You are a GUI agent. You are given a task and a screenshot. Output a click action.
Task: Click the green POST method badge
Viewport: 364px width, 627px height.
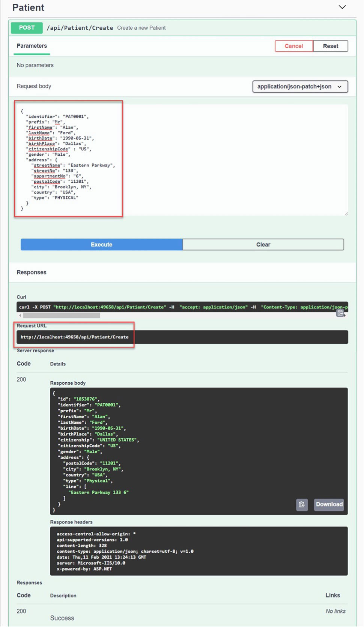(x=27, y=28)
